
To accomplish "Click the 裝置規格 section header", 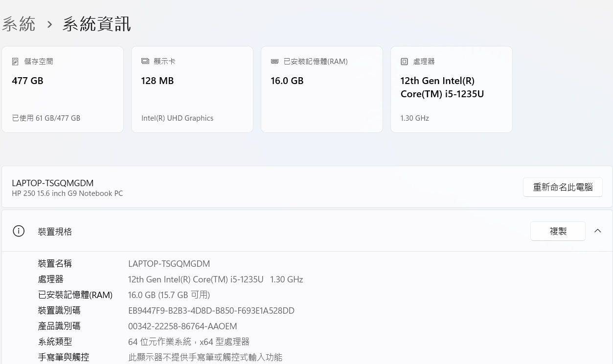I will tap(55, 232).
